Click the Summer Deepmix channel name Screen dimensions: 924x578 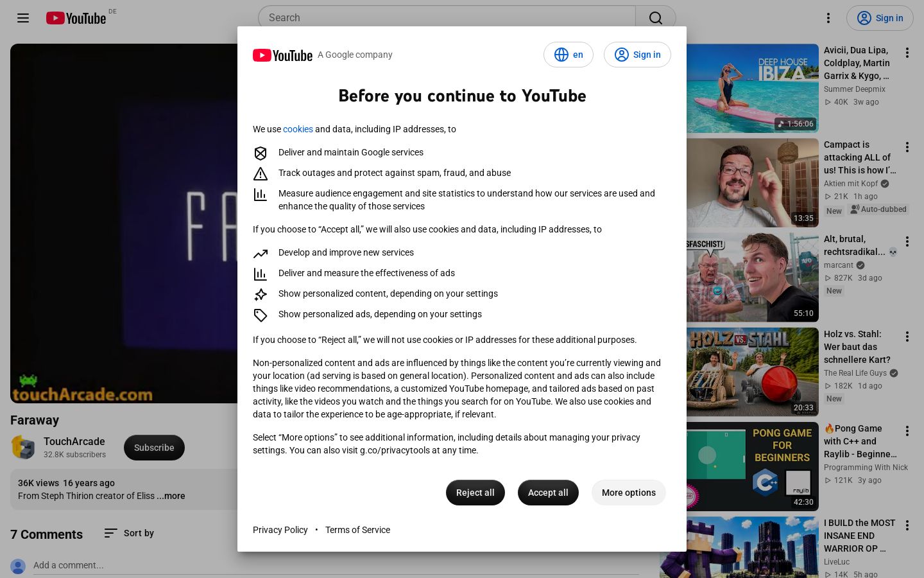click(x=855, y=89)
